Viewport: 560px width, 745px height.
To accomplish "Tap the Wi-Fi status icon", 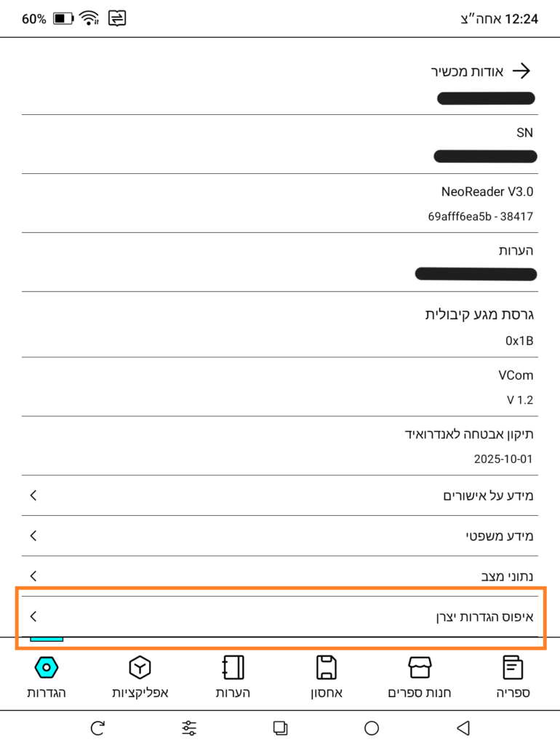I will pos(89,18).
